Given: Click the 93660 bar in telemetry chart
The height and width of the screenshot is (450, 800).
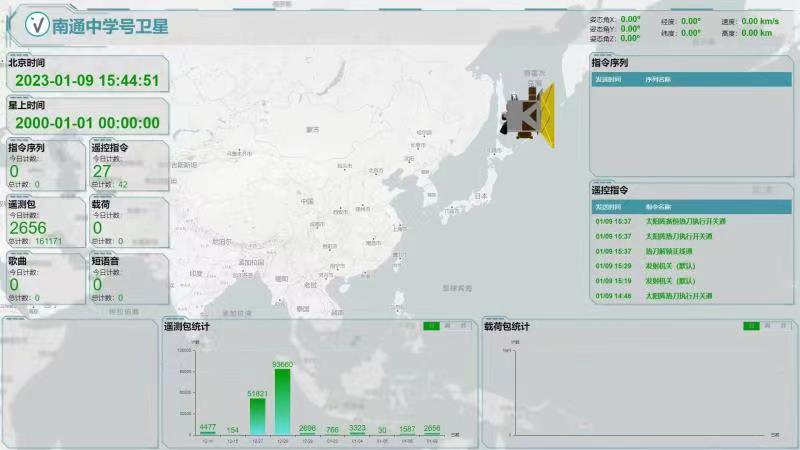Looking at the screenshot, I should [282, 402].
